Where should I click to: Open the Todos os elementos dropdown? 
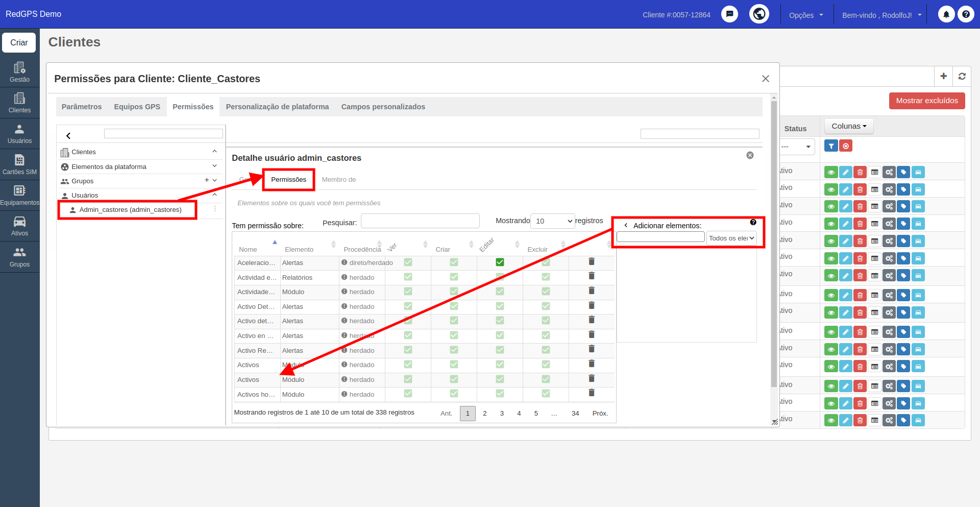click(x=731, y=238)
